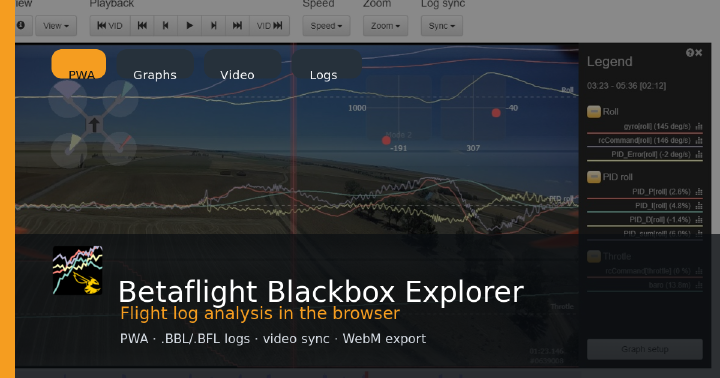
Task: Open analyser icon beside PID_Error[roll]
Action: [699, 154]
